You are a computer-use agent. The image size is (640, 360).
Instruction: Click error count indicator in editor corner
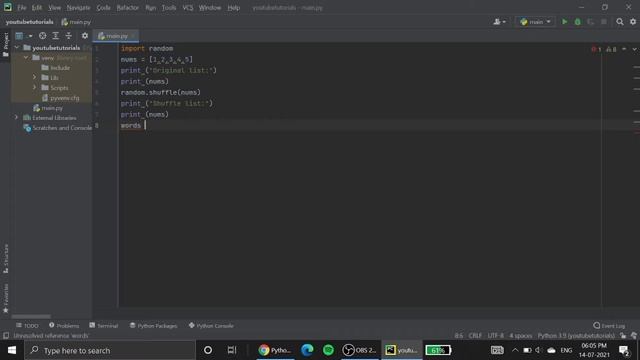596,49
